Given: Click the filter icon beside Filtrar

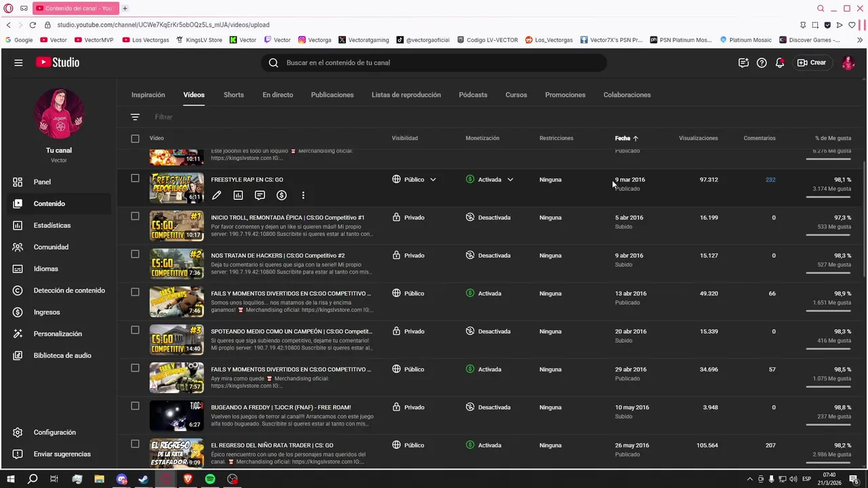Looking at the screenshot, I should pos(135,117).
